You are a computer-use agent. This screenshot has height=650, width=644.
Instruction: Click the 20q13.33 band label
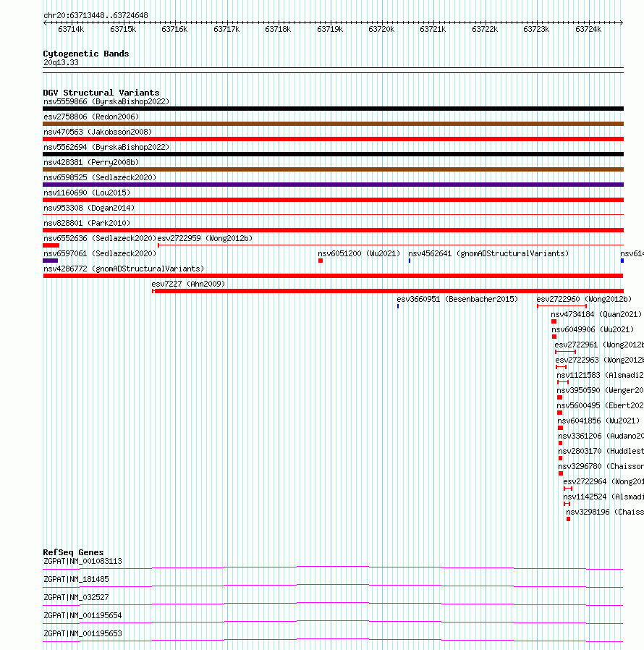coord(61,62)
